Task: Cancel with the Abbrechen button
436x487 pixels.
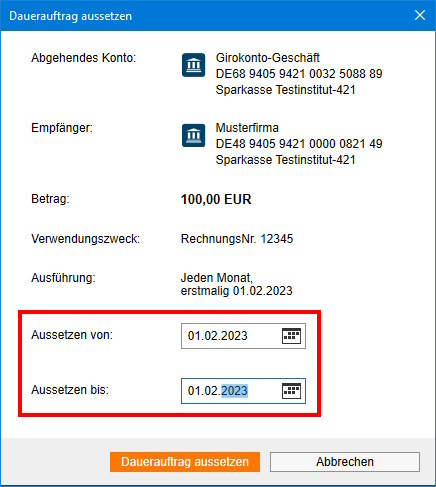Action: coord(345,462)
